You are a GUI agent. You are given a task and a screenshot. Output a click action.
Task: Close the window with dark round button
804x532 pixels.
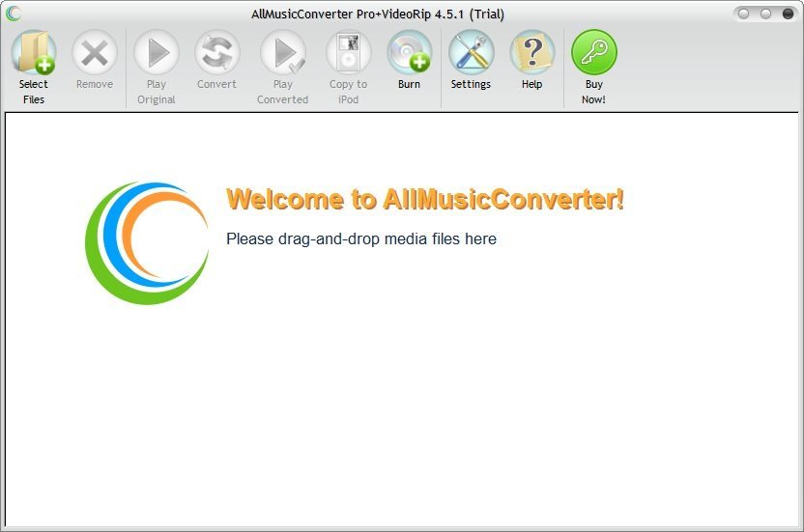(x=789, y=14)
